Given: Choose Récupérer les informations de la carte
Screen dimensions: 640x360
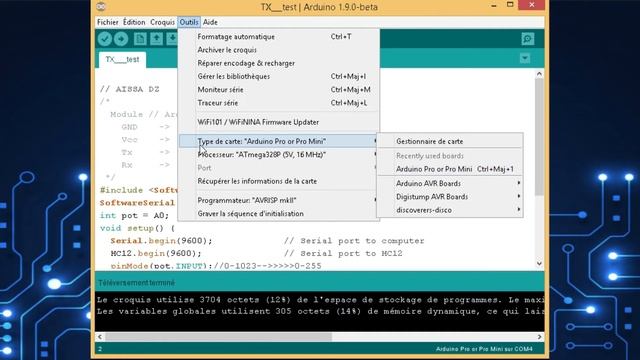Looking at the screenshot, I should click(x=278, y=181).
